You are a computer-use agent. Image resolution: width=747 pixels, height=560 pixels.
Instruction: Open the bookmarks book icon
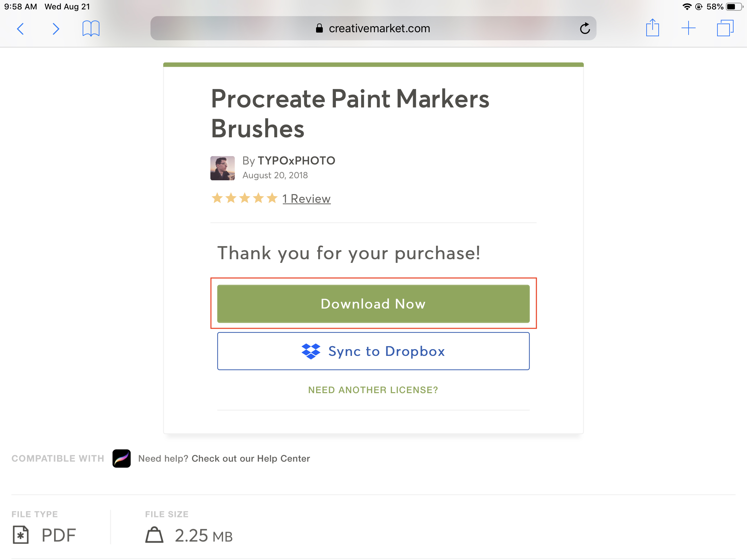pos(91,28)
